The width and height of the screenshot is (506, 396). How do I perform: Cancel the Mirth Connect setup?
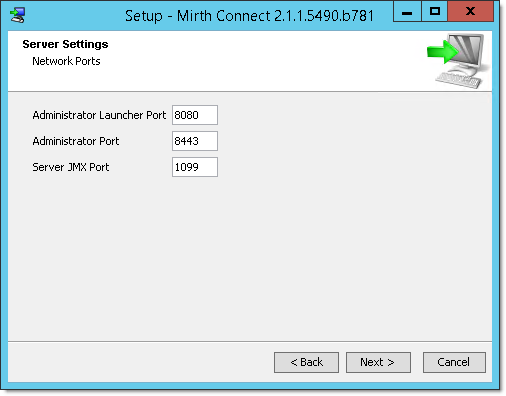click(454, 362)
